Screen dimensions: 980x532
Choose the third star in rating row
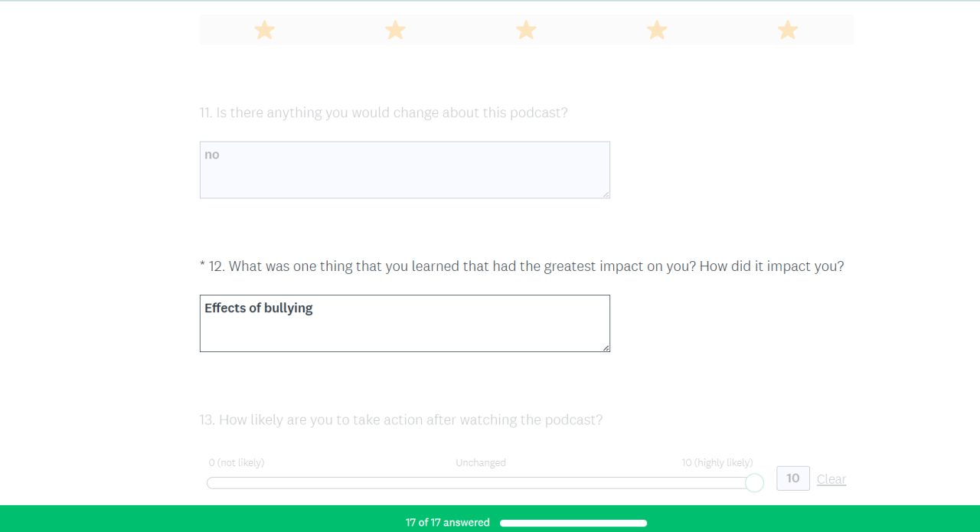tap(526, 30)
